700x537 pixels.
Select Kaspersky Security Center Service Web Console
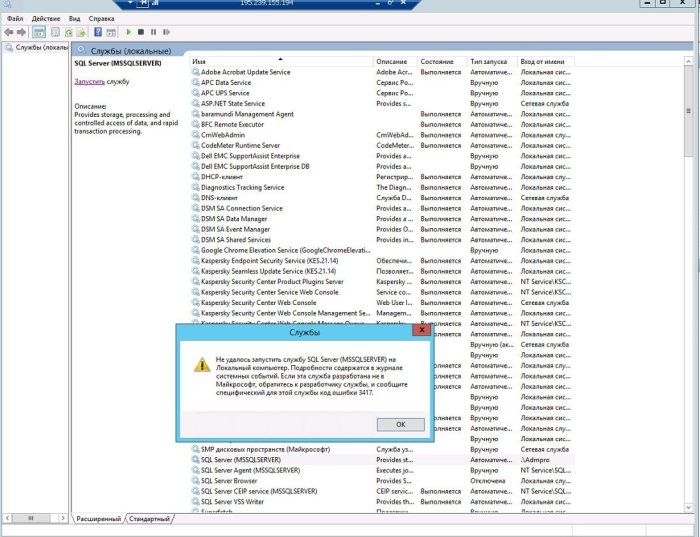tap(382, 292)
